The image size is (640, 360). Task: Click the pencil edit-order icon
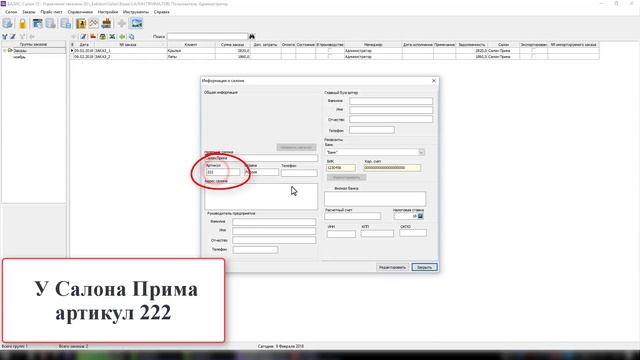pos(83,37)
